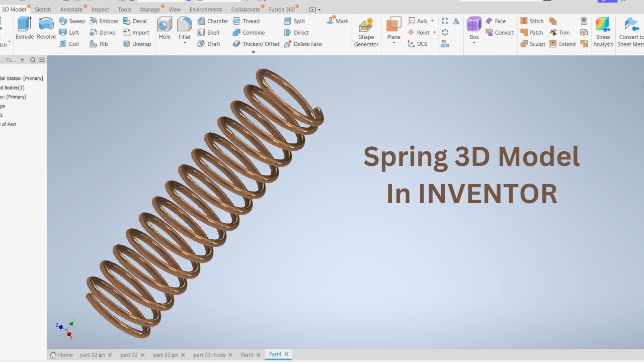Choose the Emboss tool
This screenshot has width=644, height=362.
(x=104, y=21)
